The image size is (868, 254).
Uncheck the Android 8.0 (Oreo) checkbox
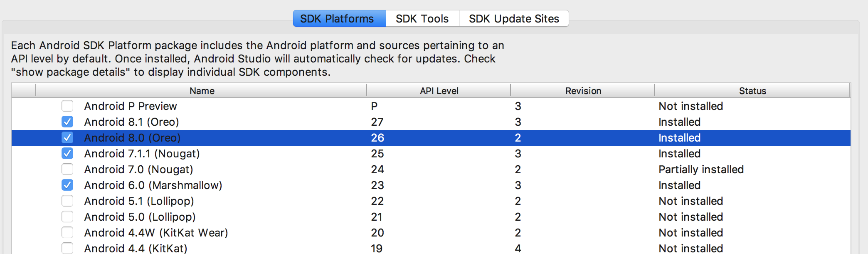coord(67,137)
